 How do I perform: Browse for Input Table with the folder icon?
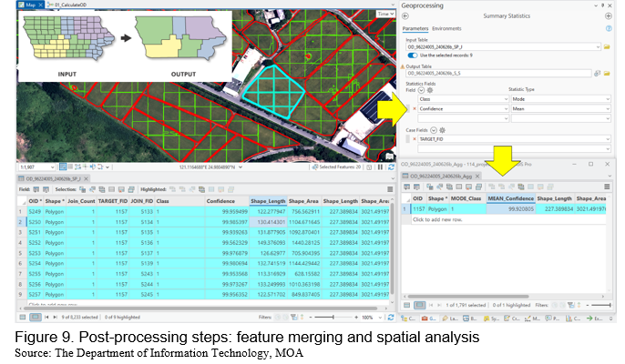click(x=607, y=47)
